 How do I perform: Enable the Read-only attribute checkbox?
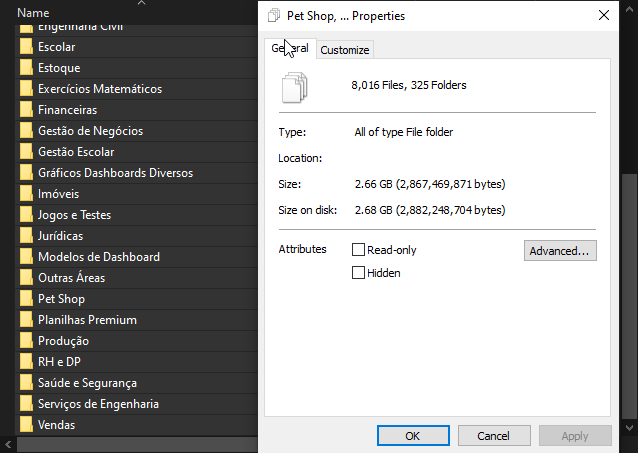click(358, 249)
